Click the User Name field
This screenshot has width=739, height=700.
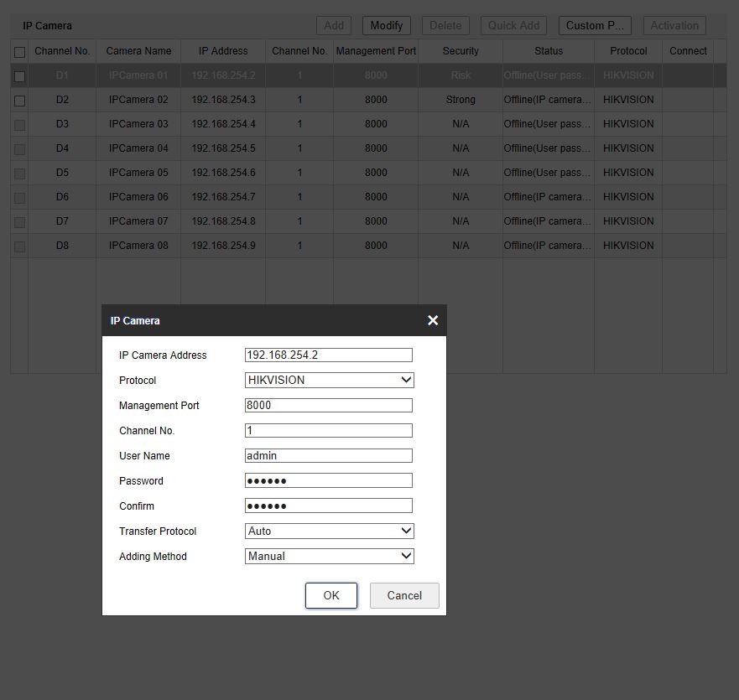(328, 455)
